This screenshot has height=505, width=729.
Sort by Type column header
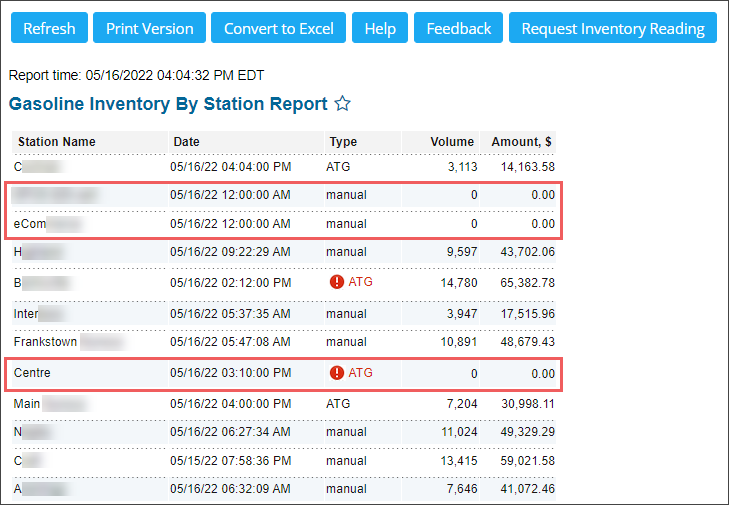coord(344,142)
